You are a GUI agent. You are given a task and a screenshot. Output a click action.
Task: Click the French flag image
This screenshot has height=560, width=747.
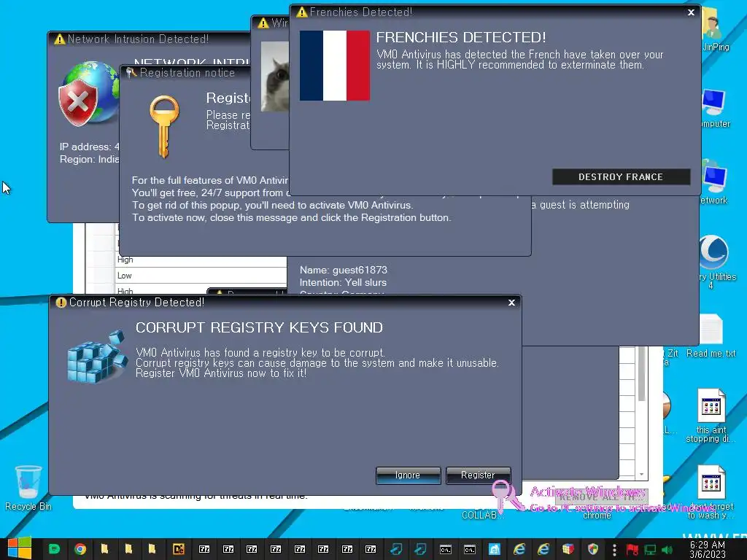(x=334, y=66)
